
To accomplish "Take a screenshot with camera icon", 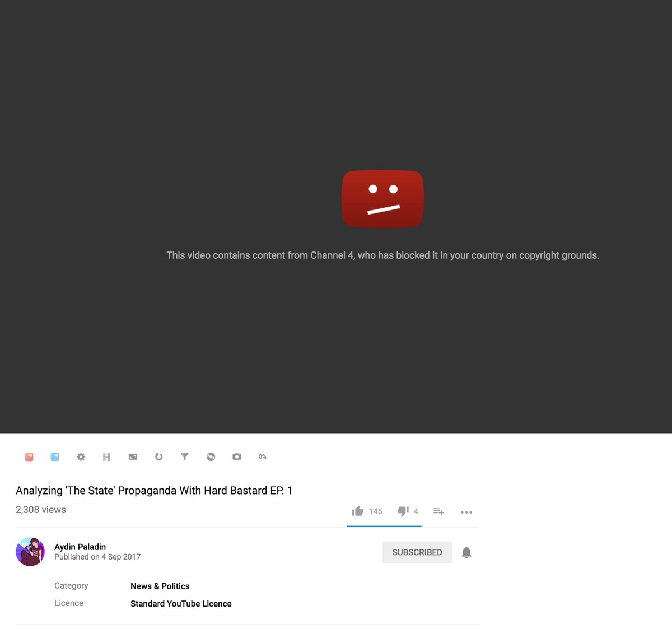I will click(237, 456).
